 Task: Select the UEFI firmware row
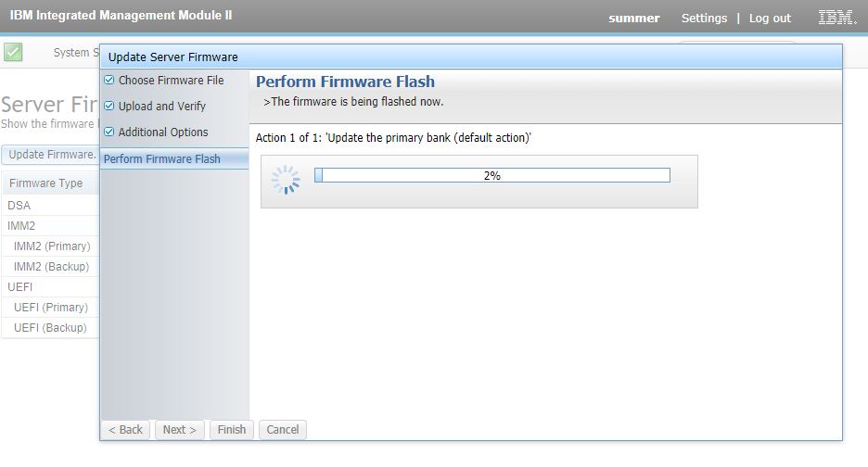point(50,287)
